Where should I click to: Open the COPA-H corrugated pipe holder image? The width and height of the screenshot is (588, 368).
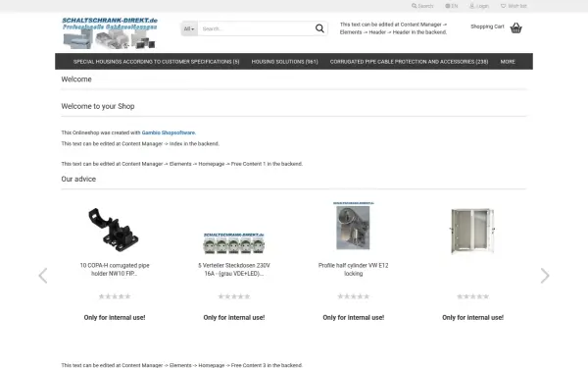pos(114,230)
